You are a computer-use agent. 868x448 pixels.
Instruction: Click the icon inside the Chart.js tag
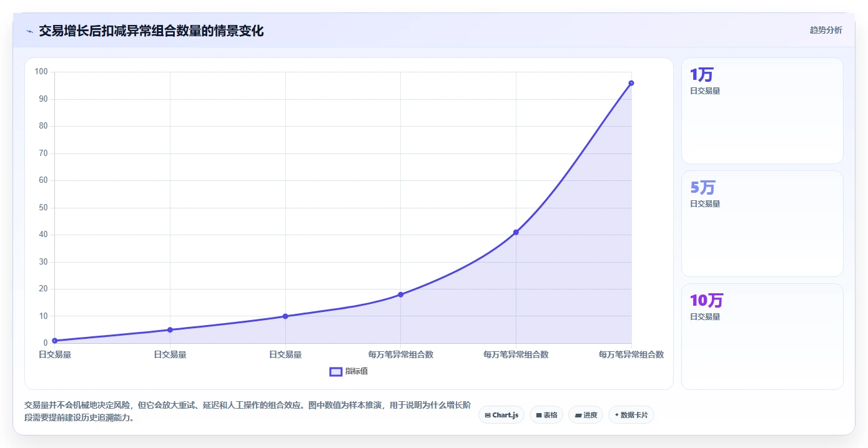coord(488,415)
